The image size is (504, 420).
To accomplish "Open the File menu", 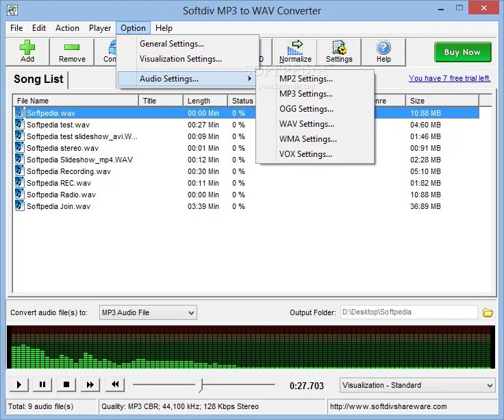I will [x=16, y=28].
